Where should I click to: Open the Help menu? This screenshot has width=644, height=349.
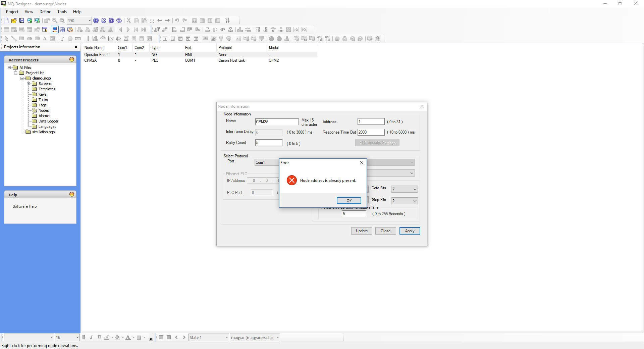pos(77,12)
